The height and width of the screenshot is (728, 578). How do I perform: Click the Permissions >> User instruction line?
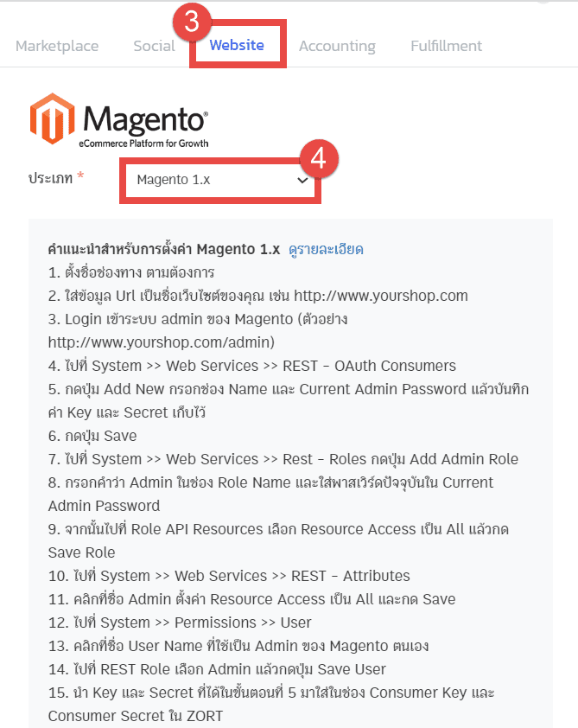(x=180, y=623)
